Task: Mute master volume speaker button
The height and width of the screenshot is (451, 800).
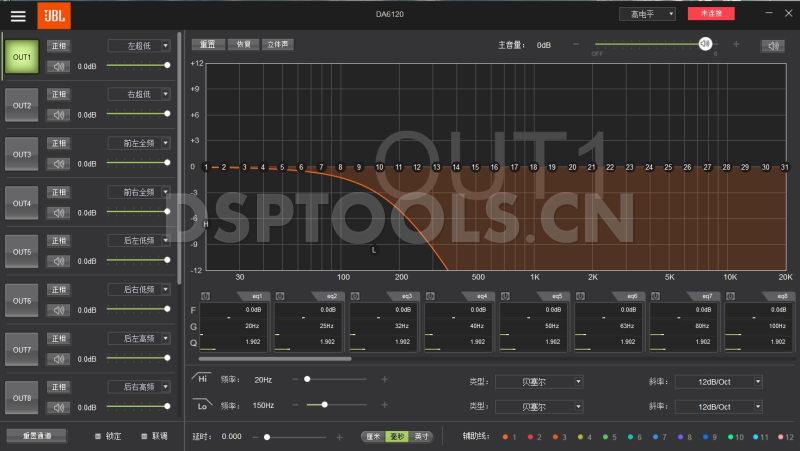Action: pyautogui.click(x=773, y=46)
